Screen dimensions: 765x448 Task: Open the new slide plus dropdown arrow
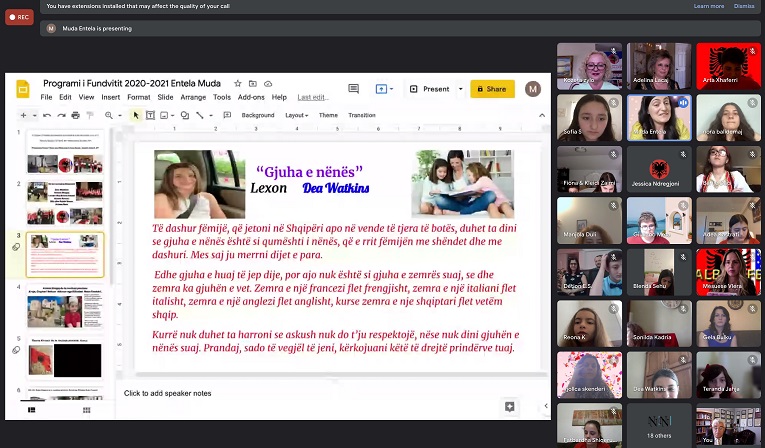click(34, 115)
